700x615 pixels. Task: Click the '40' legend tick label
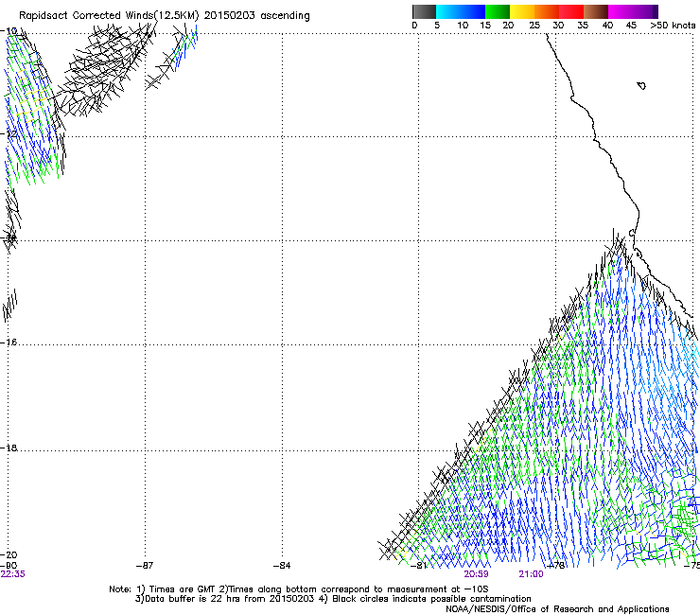point(607,26)
